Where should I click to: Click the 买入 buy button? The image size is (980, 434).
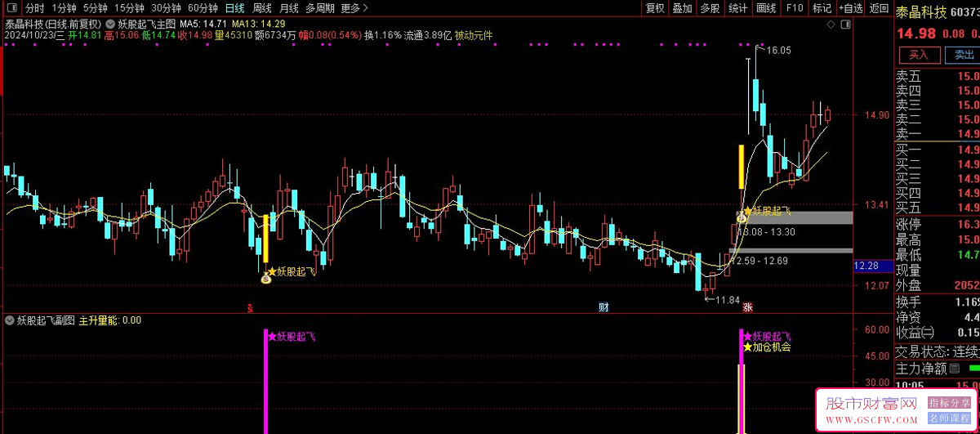coord(919,56)
